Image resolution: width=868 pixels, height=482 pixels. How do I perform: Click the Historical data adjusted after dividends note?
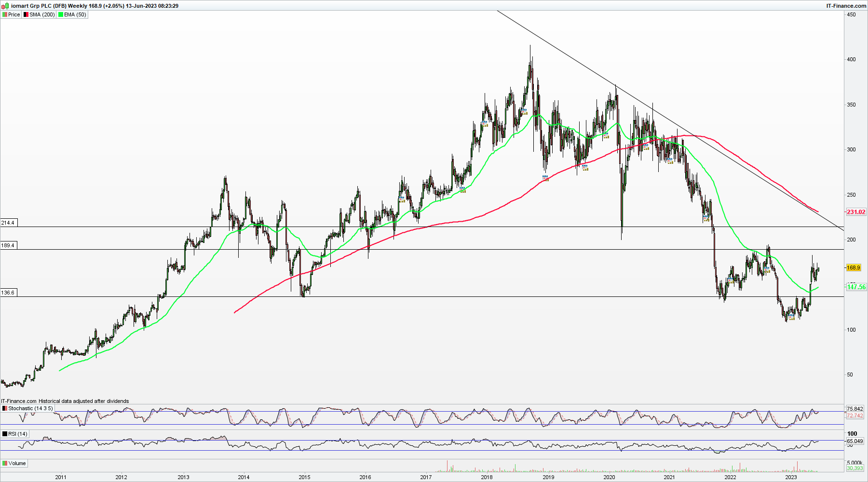(x=84, y=401)
